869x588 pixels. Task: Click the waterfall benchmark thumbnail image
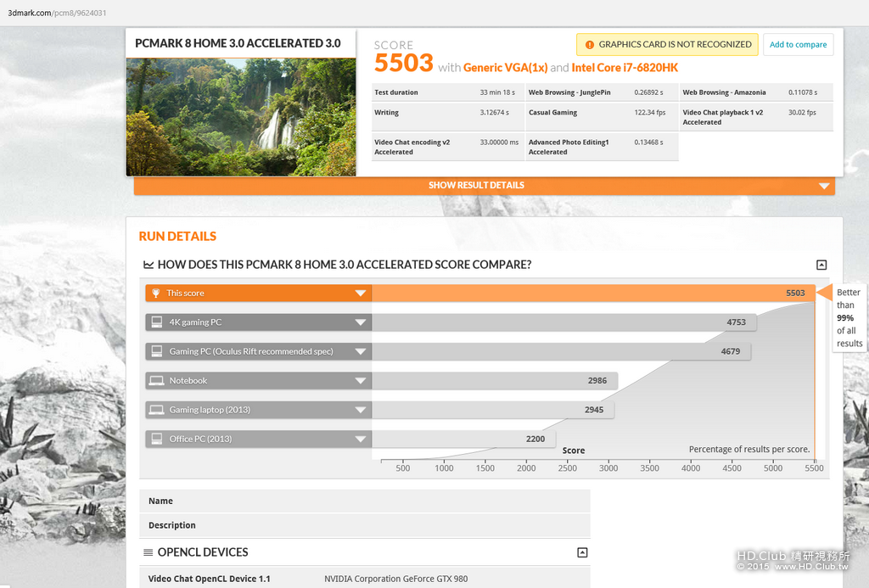coord(241,117)
